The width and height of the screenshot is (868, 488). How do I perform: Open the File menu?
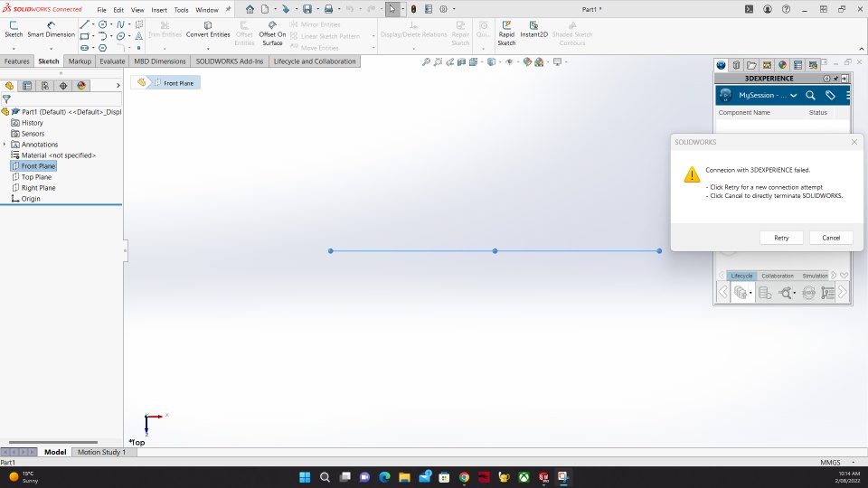point(102,10)
